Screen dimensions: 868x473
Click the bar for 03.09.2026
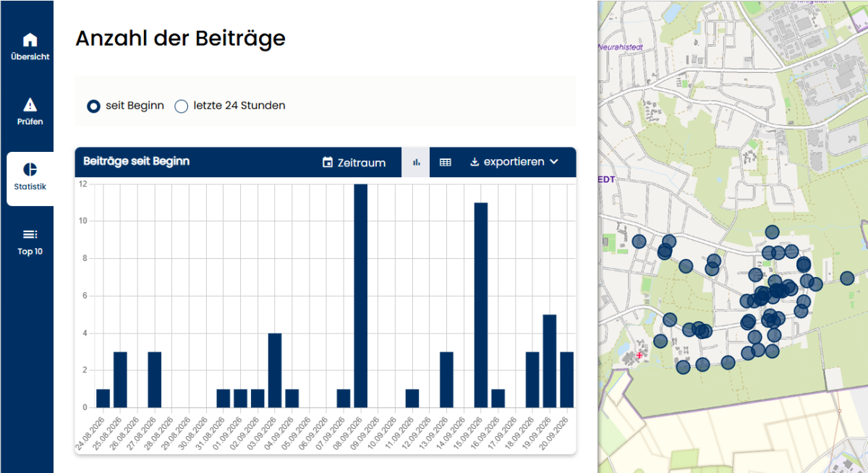click(275, 370)
